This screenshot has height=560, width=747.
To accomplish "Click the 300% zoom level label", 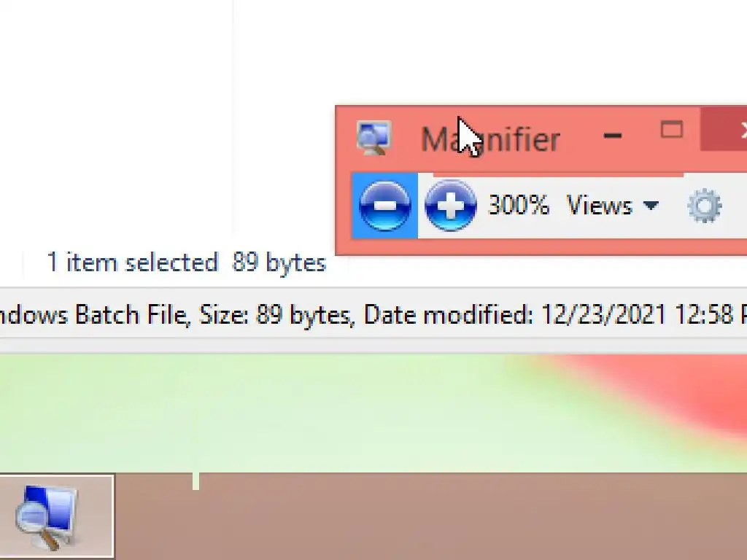I will [519, 206].
